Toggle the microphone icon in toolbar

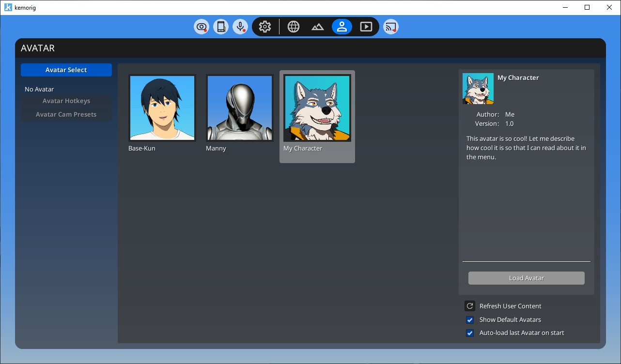(x=240, y=27)
